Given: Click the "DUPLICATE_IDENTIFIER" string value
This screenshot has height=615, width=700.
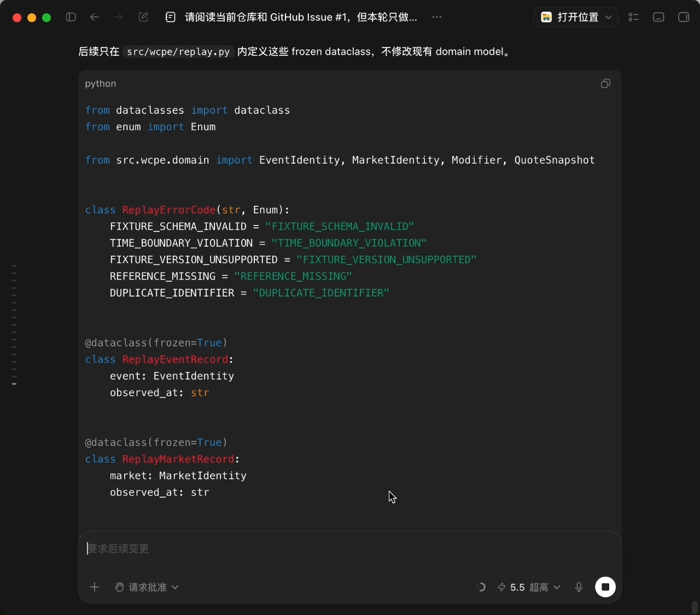Looking at the screenshot, I should 321,293.
